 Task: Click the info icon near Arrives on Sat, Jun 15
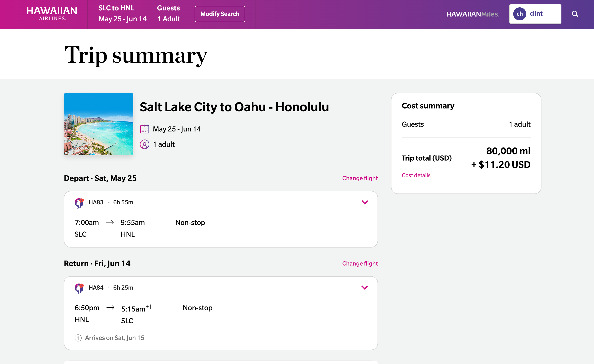point(78,338)
